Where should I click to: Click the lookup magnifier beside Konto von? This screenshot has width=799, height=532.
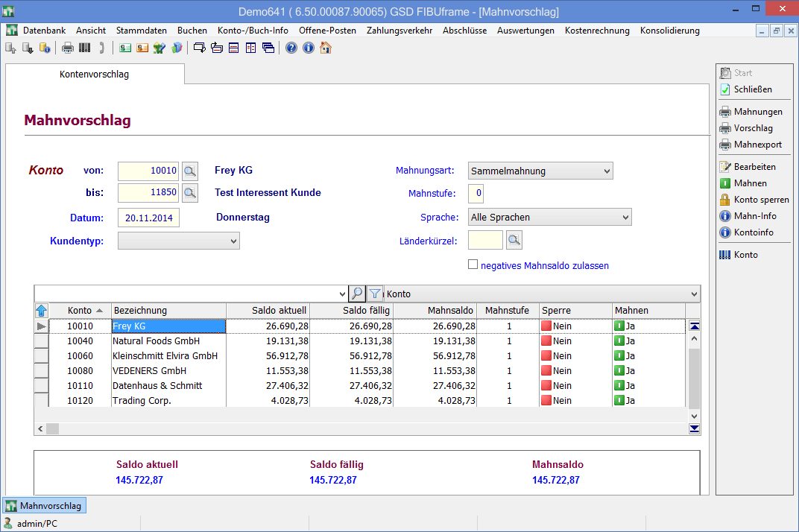(x=190, y=171)
